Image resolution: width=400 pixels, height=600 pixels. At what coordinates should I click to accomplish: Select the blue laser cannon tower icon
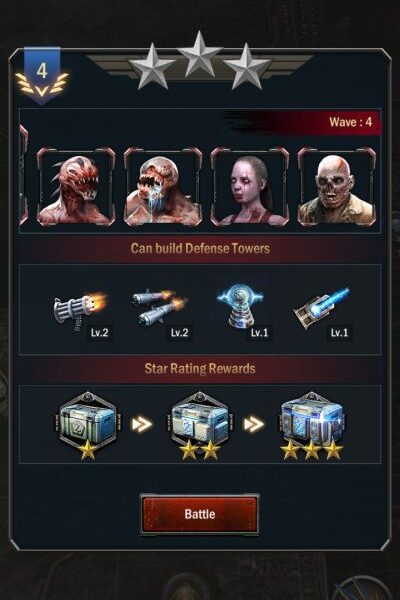click(x=321, y=308)
